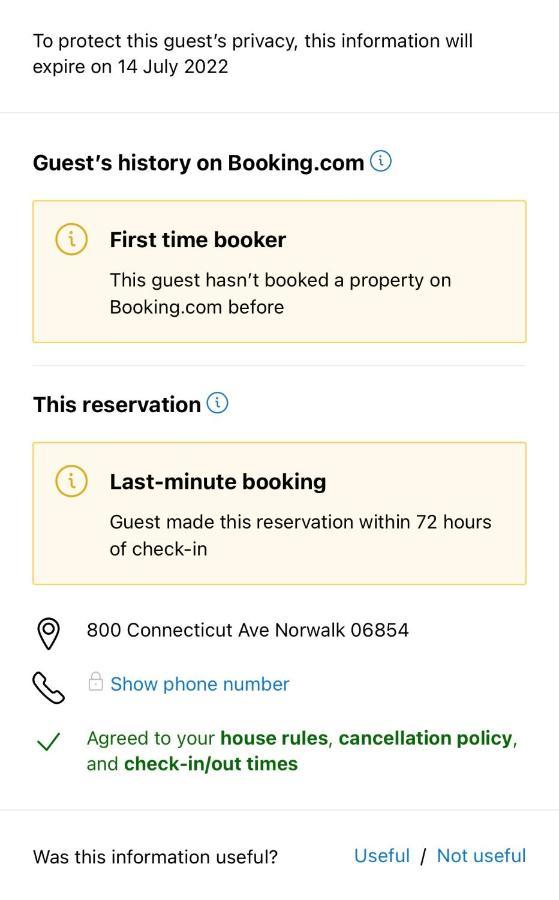Tap info icon next to This reservation
The height and width of the screenshot is (900, 559).
(218, 403)
